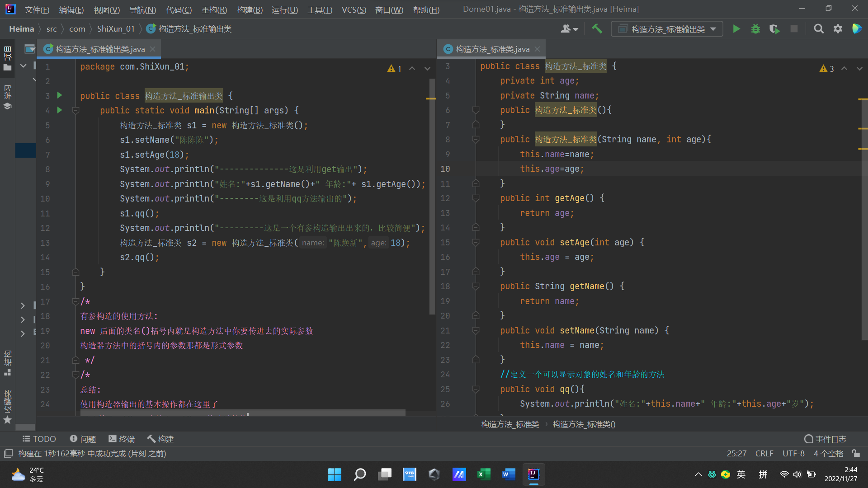This screenshot has width=868, height=488.
Task: Click run gutter arrow beside main method
Action: pos(59,110)
